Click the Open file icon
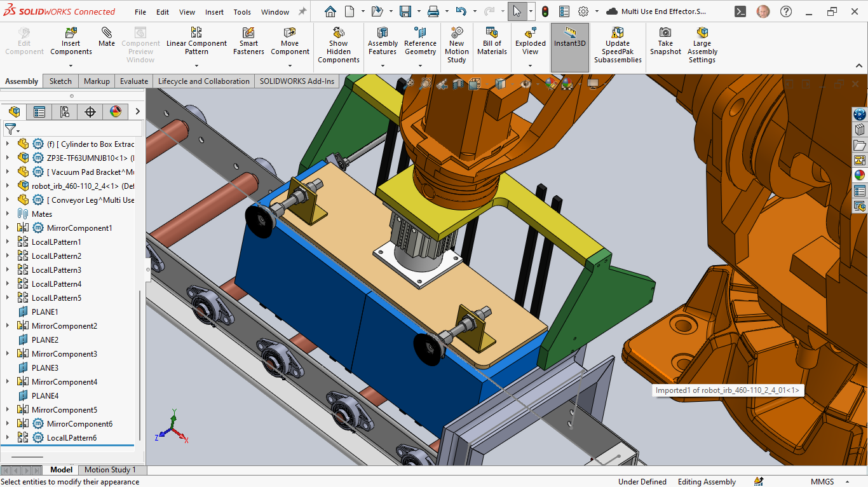The image size is (868, 487). click(x=377, y=11)
